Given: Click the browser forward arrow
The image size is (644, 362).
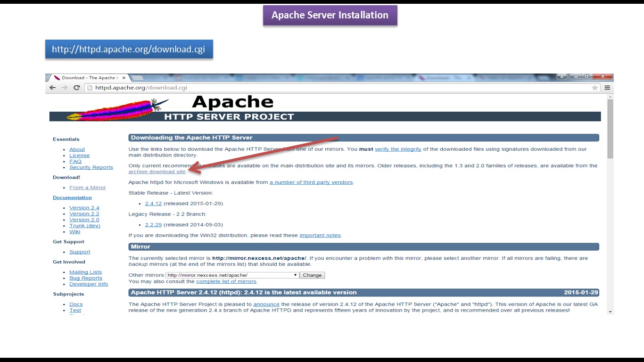Looking at the screenshot, I should click(x=65, y=88).
